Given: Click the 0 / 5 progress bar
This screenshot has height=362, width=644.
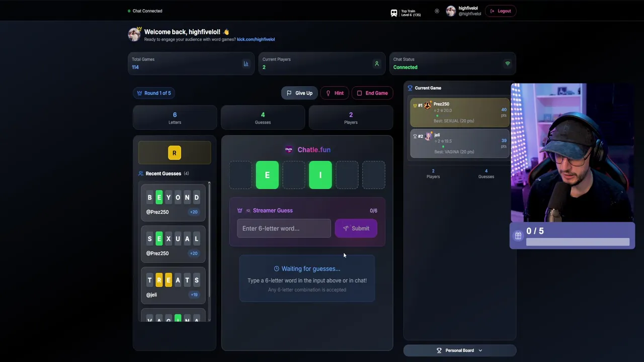Looking at the screenshot, I should click(x=578, y=242).
